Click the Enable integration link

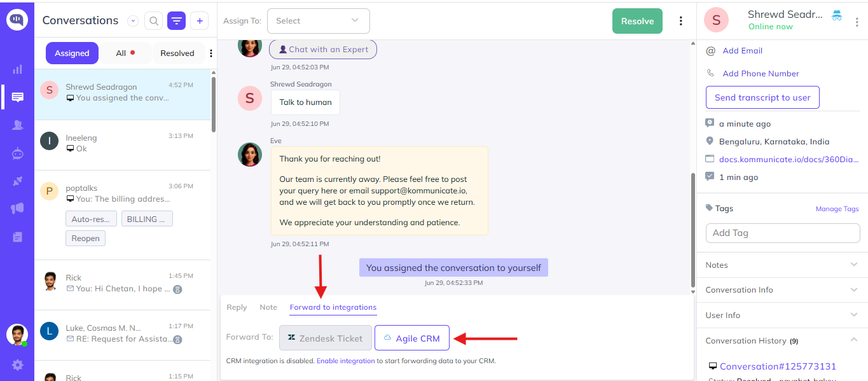tap(345, 361)
